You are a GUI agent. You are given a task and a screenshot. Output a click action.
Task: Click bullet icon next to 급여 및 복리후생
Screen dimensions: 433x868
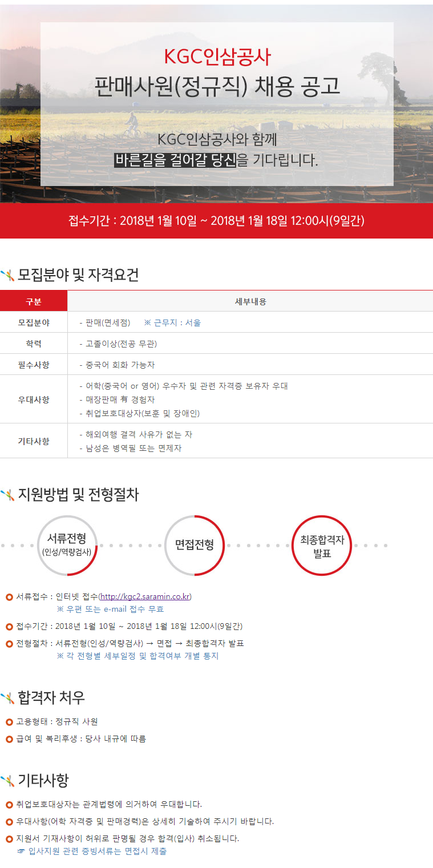[9, 739]
